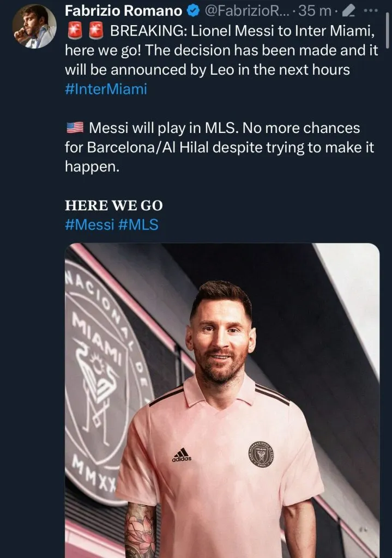
Task: Click the Fabrizio Romano display name
Action: coord(123,10)
